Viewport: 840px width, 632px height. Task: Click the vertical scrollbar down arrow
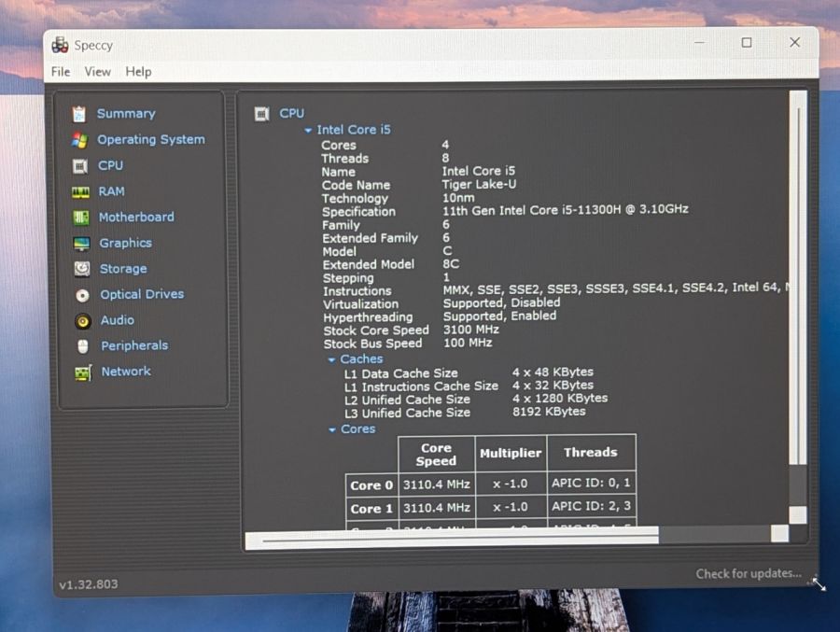point(798,514)
